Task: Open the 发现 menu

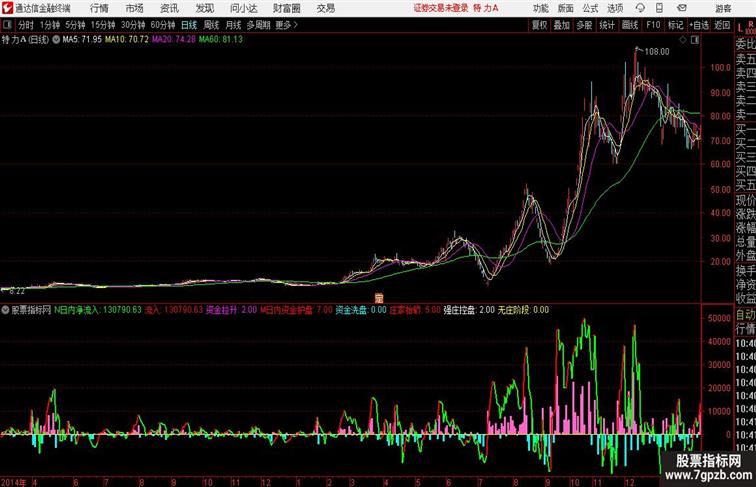Action: pos(204,8)
